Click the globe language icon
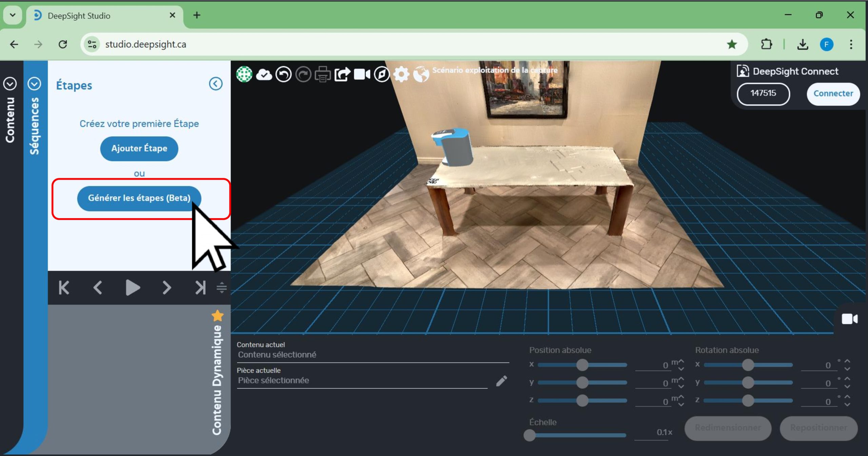Viewport: 868px width, 456px height. (421, 74)
